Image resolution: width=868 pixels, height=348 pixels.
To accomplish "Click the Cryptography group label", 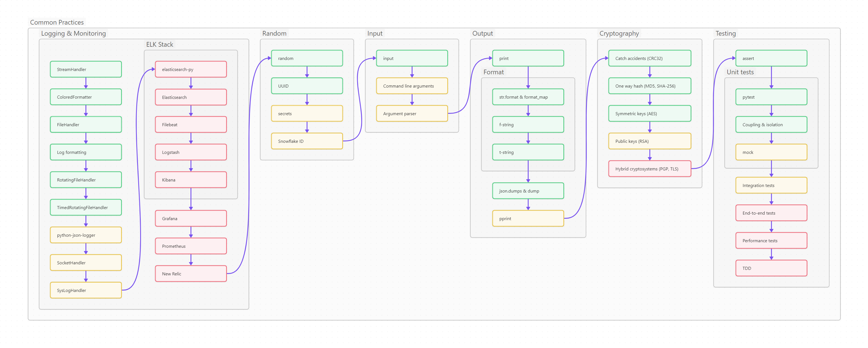I will 619,33.
